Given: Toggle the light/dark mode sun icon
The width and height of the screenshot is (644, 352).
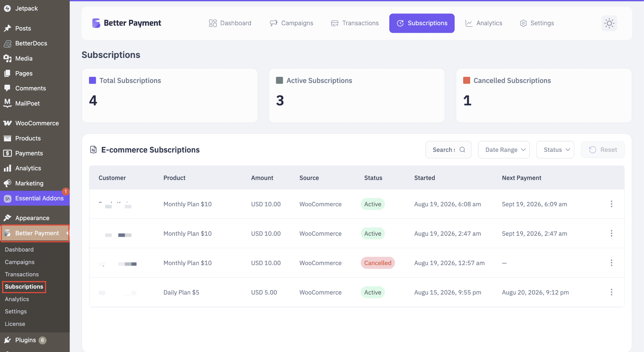Looking at the screenshot, I should tap(609, 23).
